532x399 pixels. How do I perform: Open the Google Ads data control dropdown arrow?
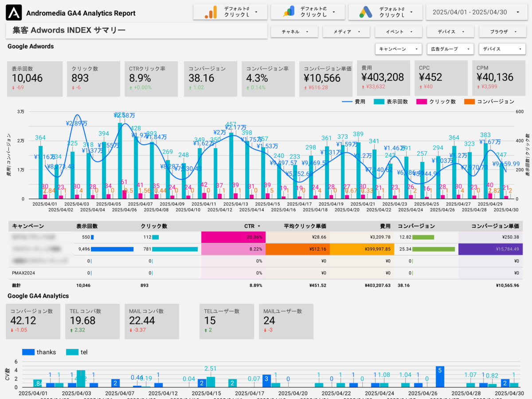pos(411,12)
